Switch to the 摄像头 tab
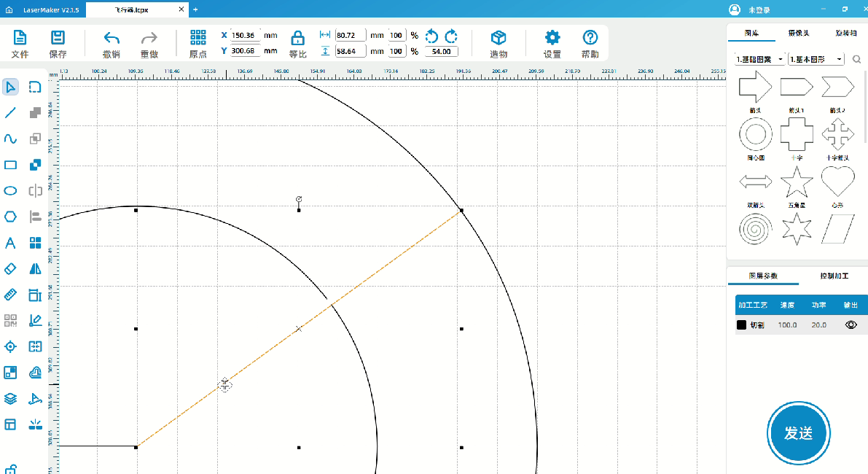 coord(798,33)
